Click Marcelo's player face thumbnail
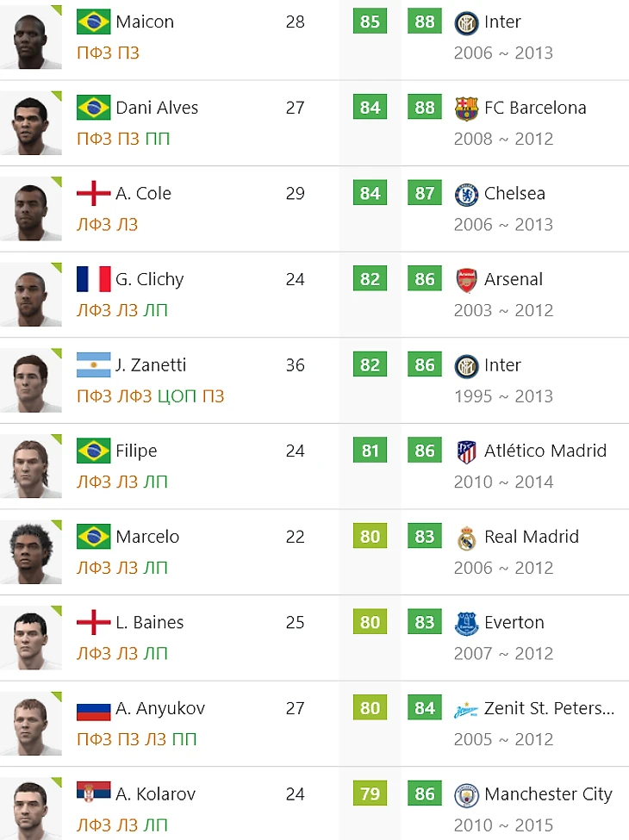 coord(31,552)
